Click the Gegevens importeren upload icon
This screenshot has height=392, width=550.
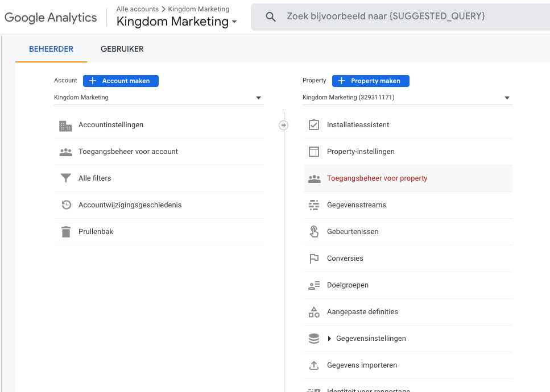314,365
